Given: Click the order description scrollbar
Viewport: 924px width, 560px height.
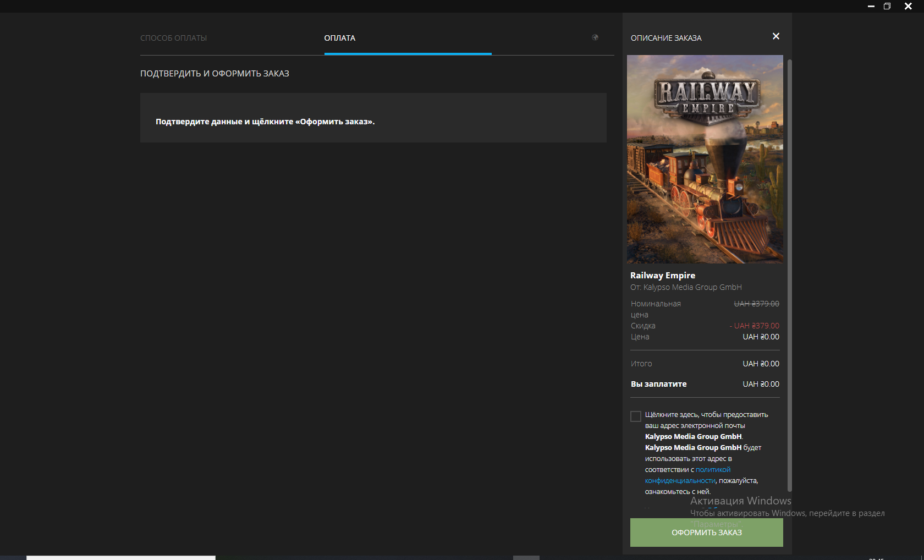Looking at the screenshot, I should tap(790, 275).
